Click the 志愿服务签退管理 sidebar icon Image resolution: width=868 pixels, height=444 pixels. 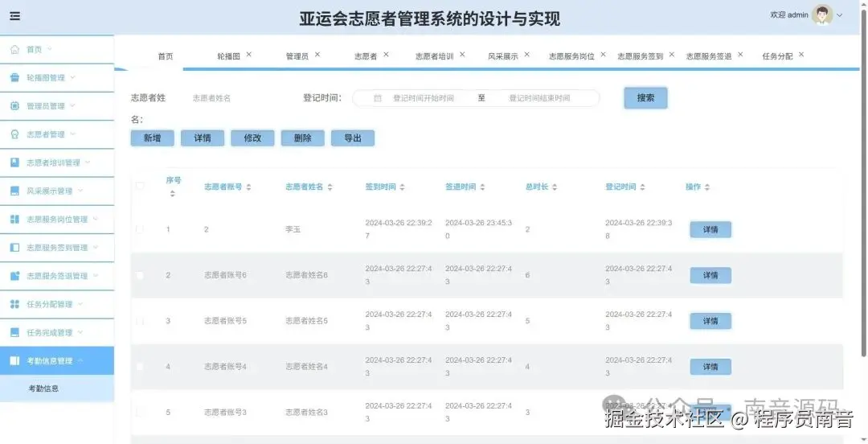click(x=15, y=276)
